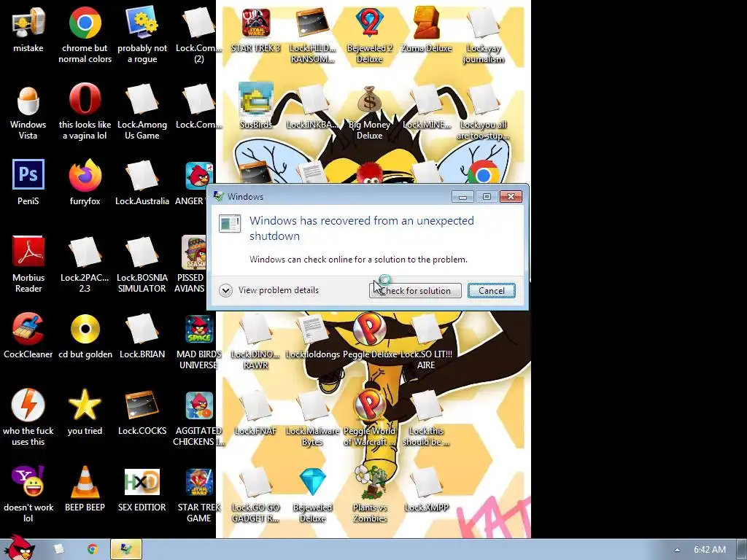Screen dimensions: 747x560
Task: Click the active Windows dialog taskbar button
Action: pyautogui.click(x=126, y=550)
